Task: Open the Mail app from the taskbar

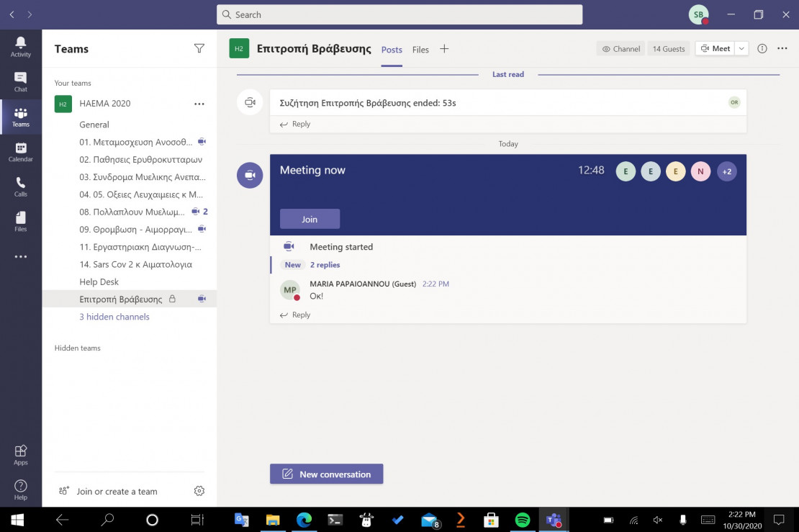Action: pyautogui.click(x=430, y=520)
